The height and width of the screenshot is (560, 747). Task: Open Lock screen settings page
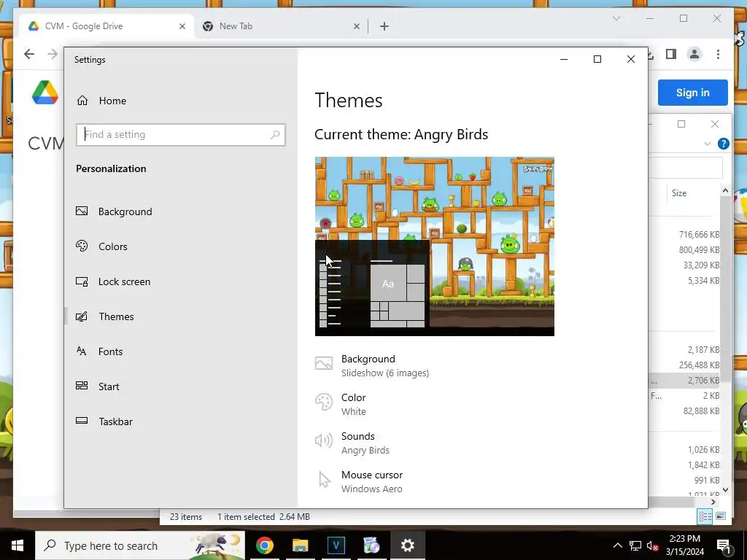(113, 281)
